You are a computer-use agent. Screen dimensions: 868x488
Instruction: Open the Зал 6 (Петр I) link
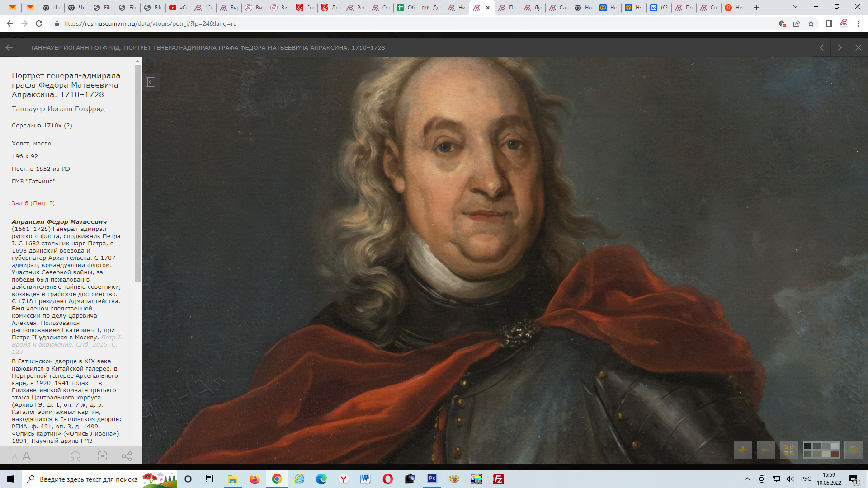(33, 203)
